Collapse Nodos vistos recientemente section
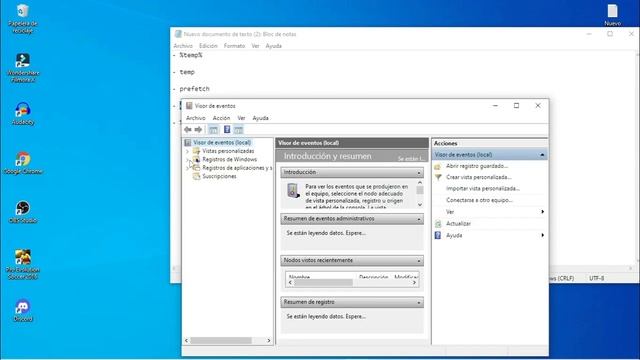This screenshot has width=640, height=360. coord(419,261)
